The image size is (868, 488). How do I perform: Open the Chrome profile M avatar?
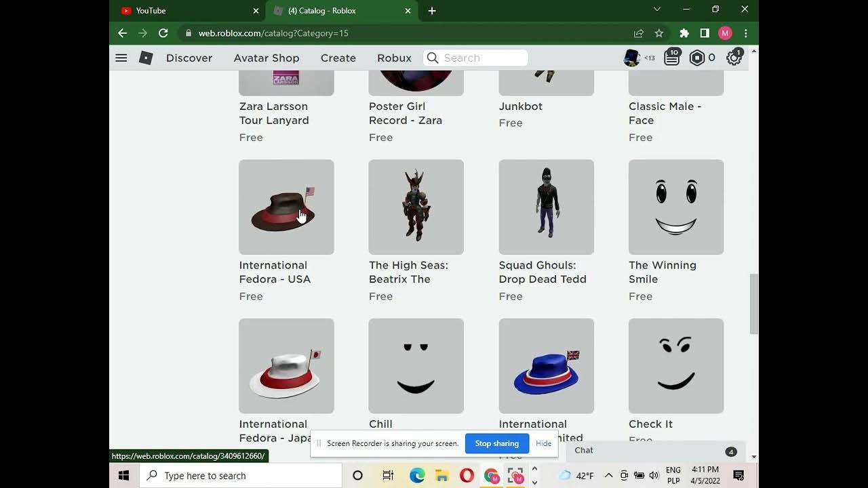725,33
